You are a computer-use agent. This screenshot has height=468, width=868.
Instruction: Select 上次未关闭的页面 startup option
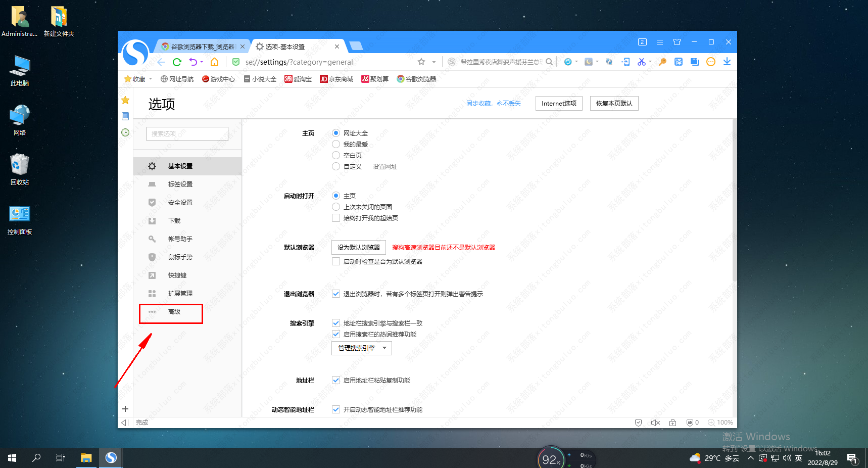336,207
